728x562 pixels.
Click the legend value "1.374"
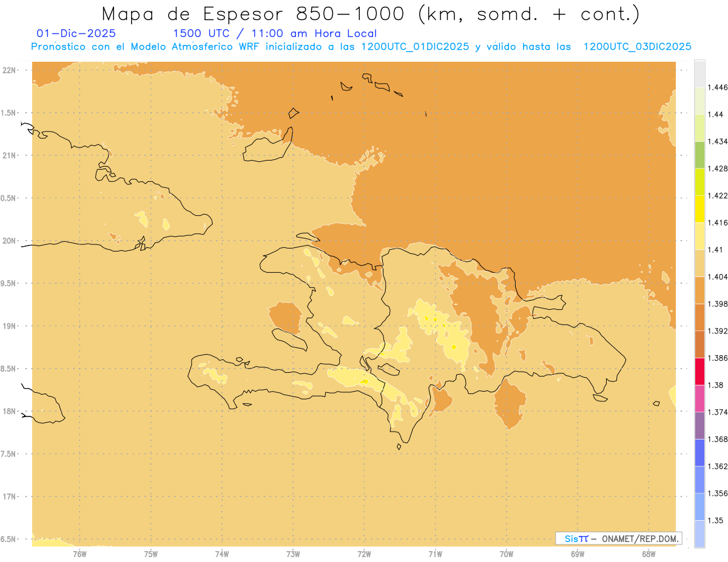pos(718,412)
